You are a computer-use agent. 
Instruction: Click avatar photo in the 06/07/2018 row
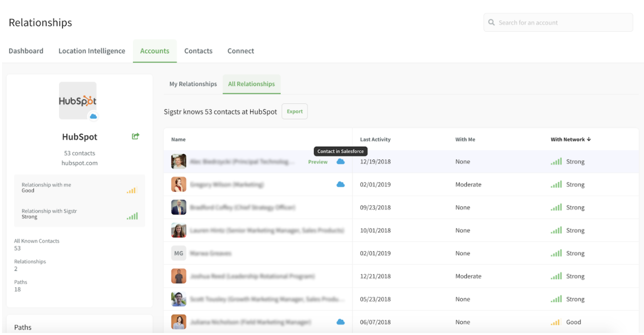pos(178,322)
